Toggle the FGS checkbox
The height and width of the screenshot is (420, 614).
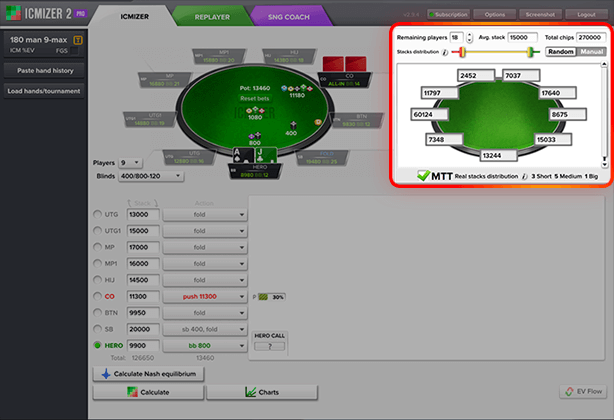[74, 50]
